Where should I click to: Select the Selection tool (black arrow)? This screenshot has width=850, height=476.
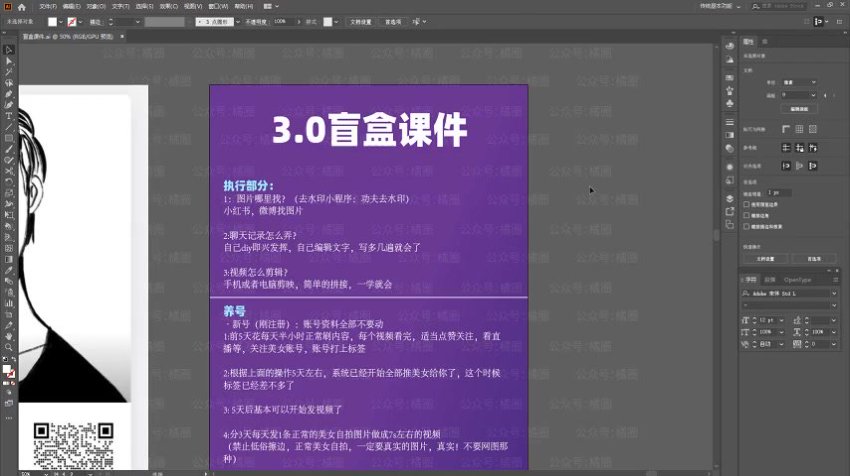(x=8, y=49)
